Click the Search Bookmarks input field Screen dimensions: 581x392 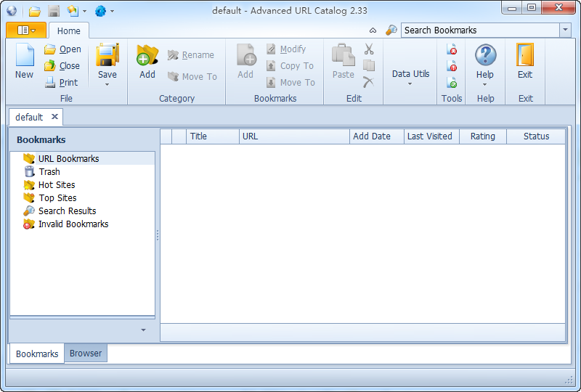[x=480, y=30]
